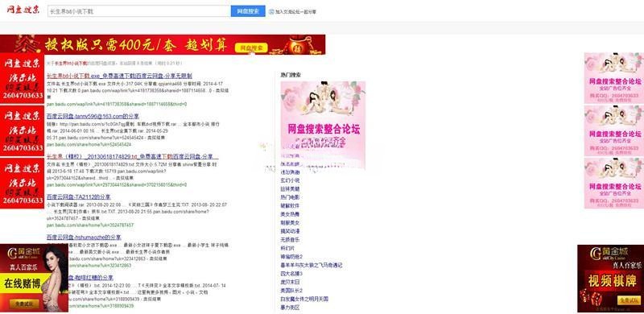This screenshot has width=644, height=314.
Task: Open the 长生界（精校）_20130618174829.txt result
Action: pos(132,156)
